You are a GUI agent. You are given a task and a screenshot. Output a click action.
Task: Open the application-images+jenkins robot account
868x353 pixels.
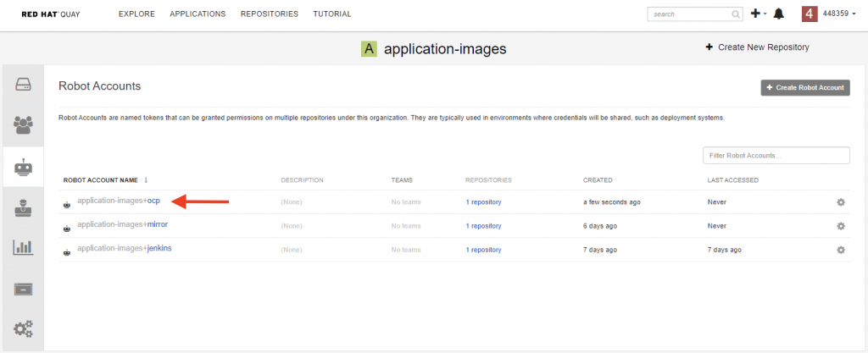[x=124, y=248]
